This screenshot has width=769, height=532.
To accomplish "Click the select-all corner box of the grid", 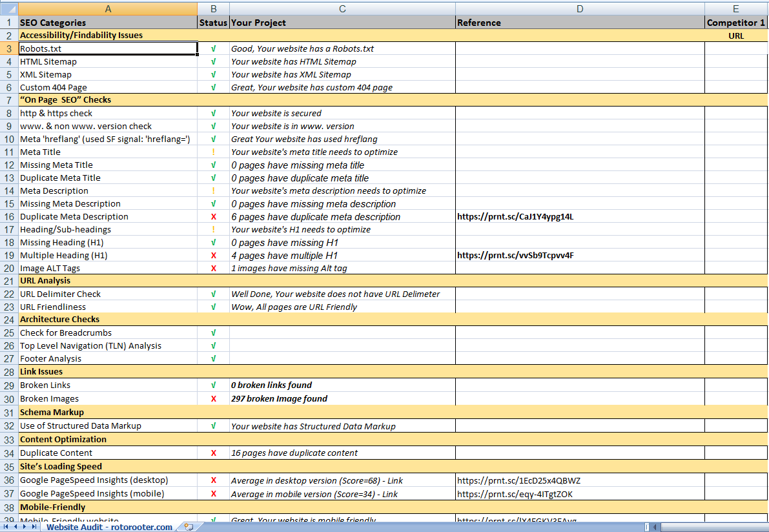I will pos(8,8).
